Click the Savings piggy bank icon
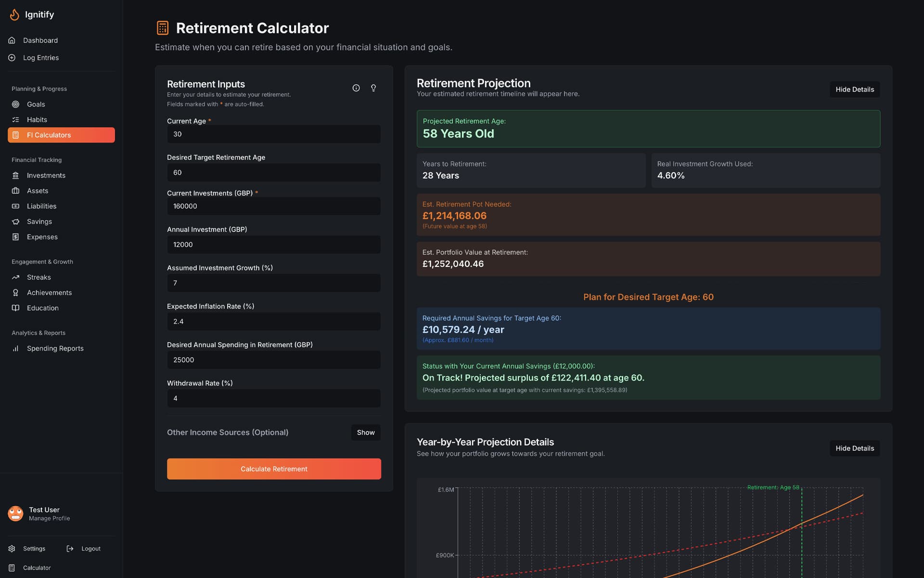 click(15, 222)
